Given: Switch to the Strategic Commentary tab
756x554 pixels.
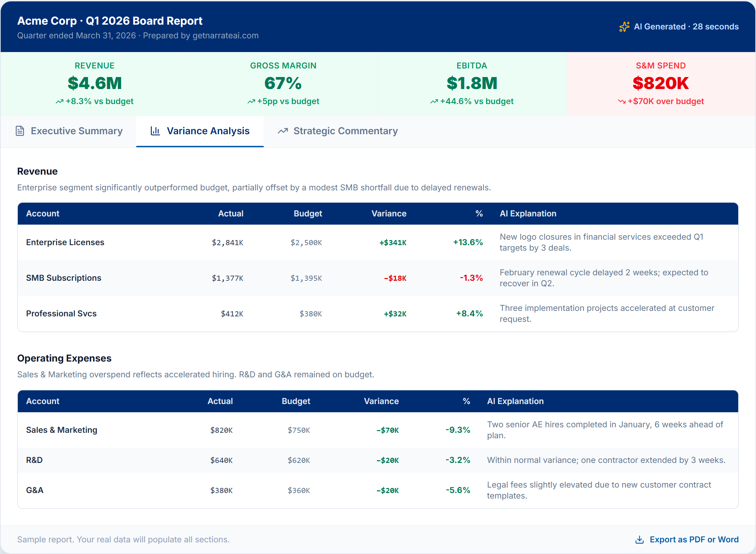Looking at the screenshot, I should tap(338, 131).
